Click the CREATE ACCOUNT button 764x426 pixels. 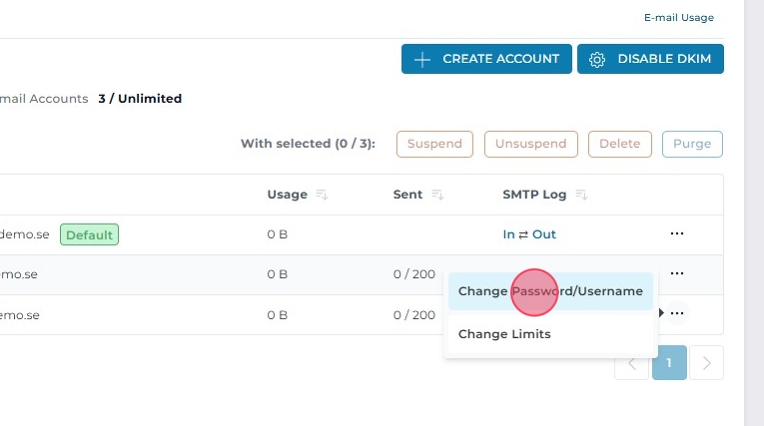487,59
